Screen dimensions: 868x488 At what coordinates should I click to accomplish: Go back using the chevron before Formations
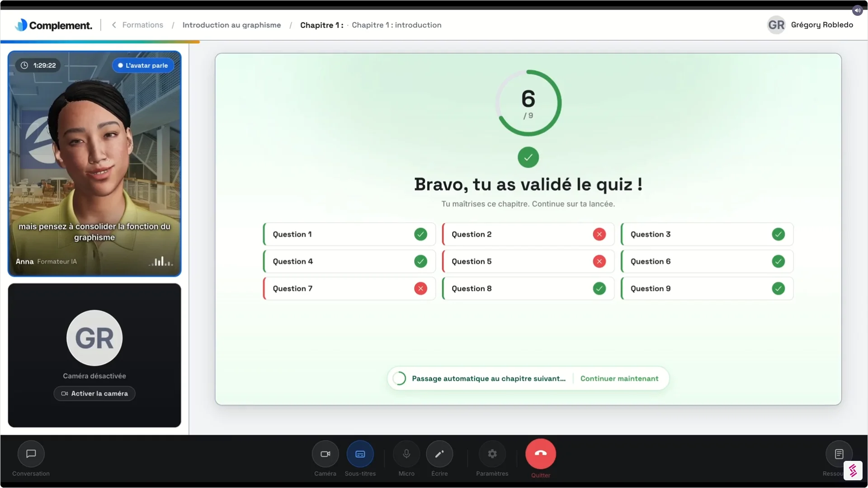click(x=114, y=25)
